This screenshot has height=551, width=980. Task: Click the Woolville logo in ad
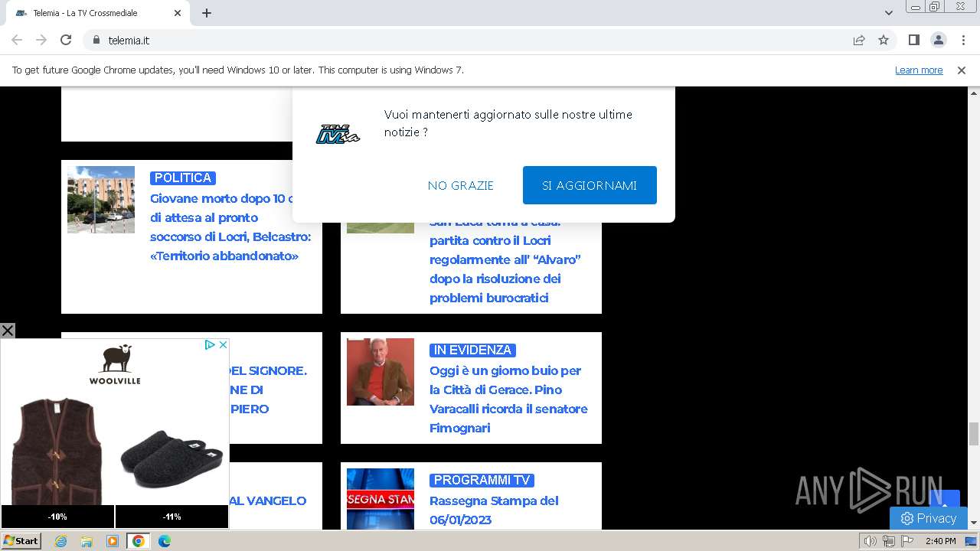pyautogui.click(x=115, y=364)
